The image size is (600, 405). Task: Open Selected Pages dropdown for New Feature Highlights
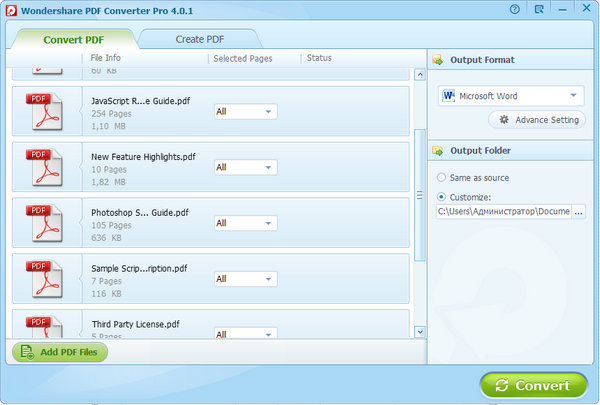coord(245,167)
